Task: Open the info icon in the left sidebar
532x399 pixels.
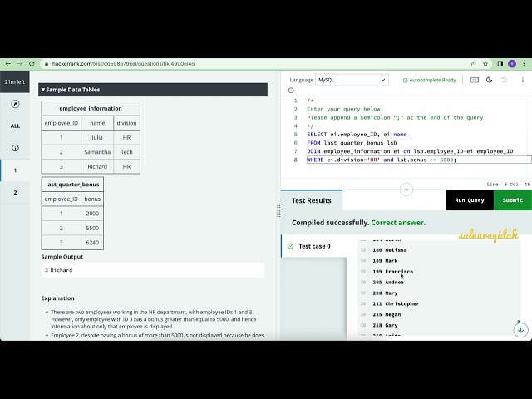Action: click(15, 148)
